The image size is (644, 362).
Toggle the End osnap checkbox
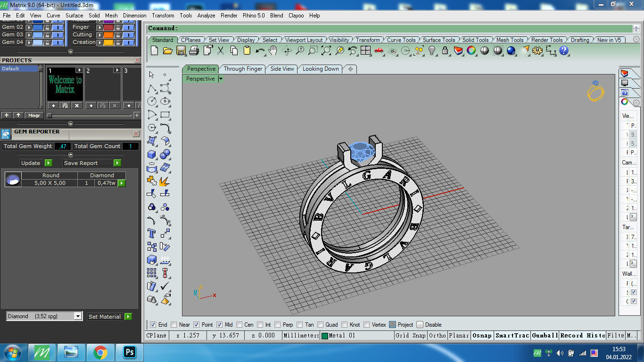[x=153, y=325]
